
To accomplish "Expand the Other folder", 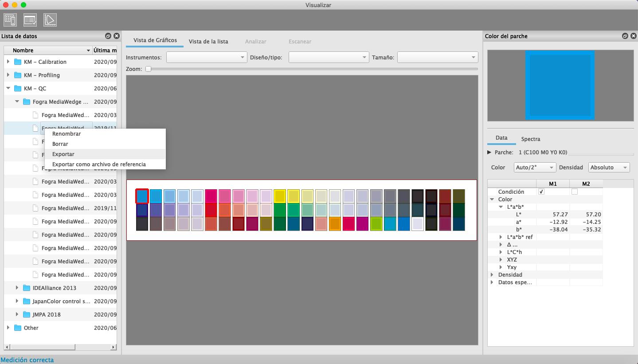I will pyautogui.click(x=8, y=328).
